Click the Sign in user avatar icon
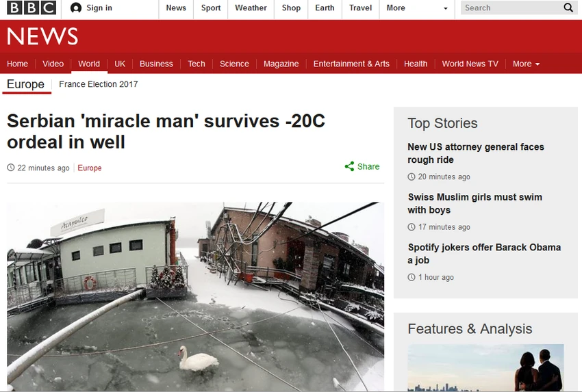 76,8
